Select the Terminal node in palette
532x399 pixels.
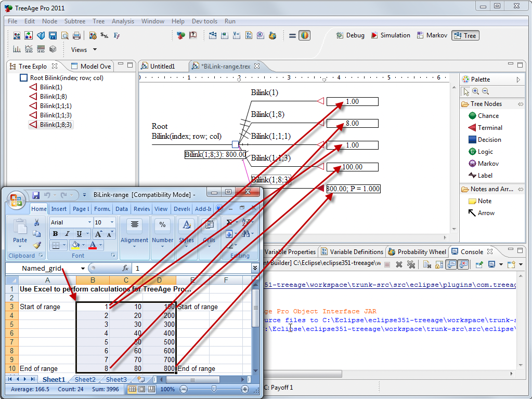coord(485,127)
